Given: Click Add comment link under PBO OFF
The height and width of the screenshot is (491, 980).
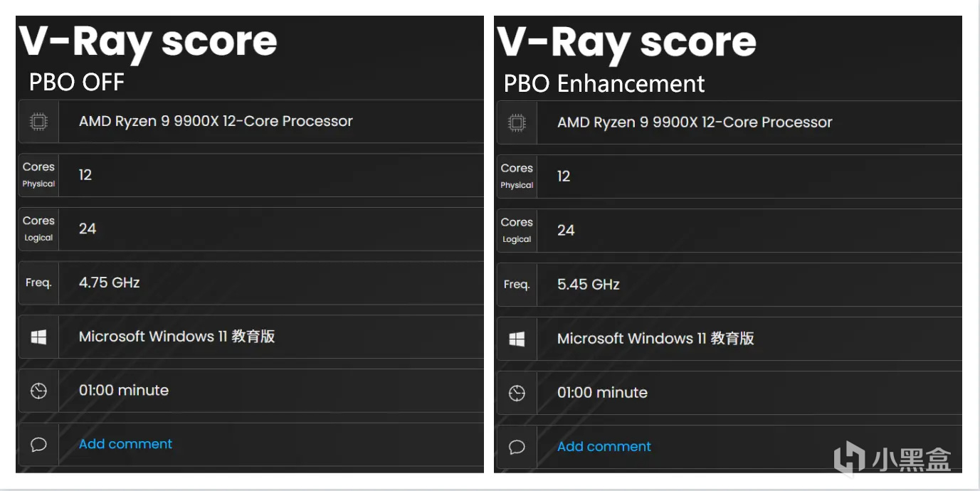Looking at the screenshot, I should point(125,444).
